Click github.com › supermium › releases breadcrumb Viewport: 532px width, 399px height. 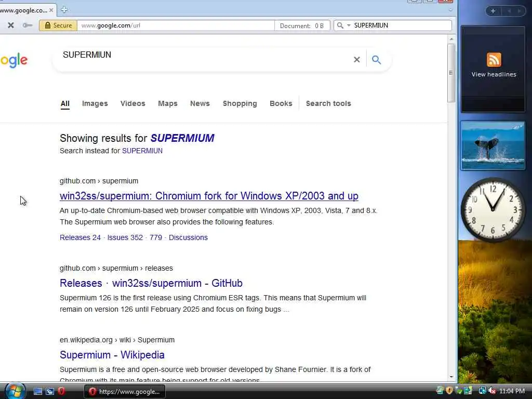coord(116,268)
